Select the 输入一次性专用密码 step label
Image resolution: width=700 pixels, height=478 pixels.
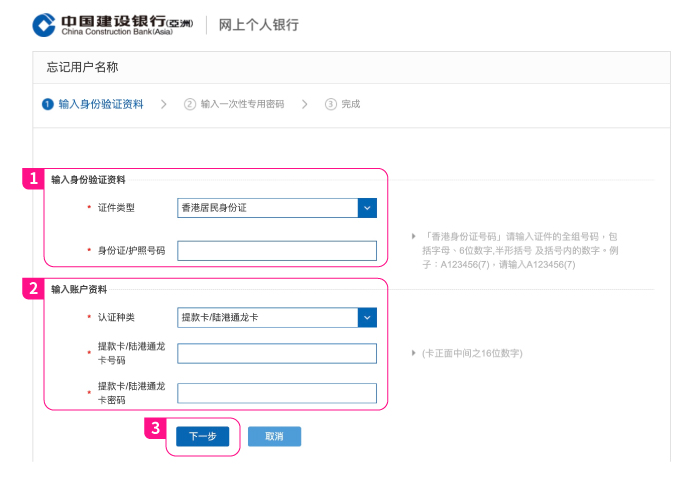point(242,104)
